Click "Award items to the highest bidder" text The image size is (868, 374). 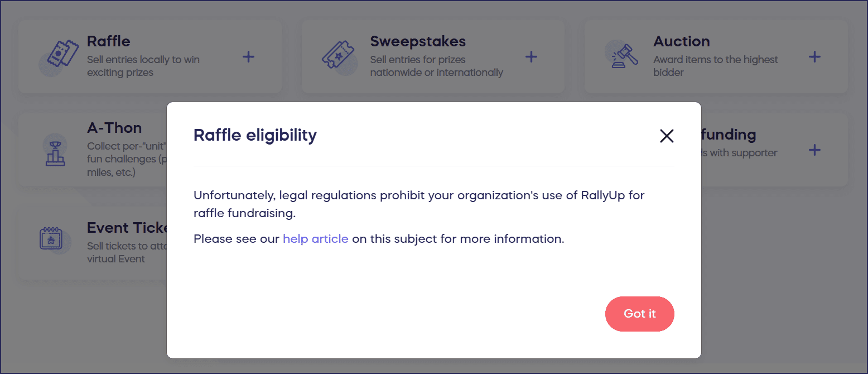coord(715,66)
